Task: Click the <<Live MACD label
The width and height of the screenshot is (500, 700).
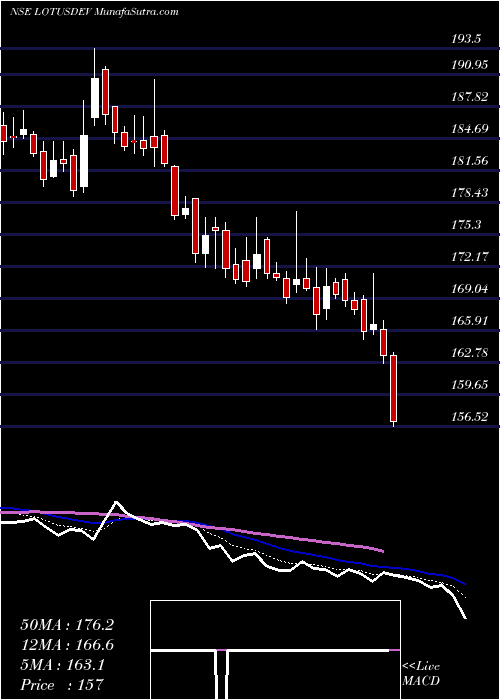Action: 421,674
